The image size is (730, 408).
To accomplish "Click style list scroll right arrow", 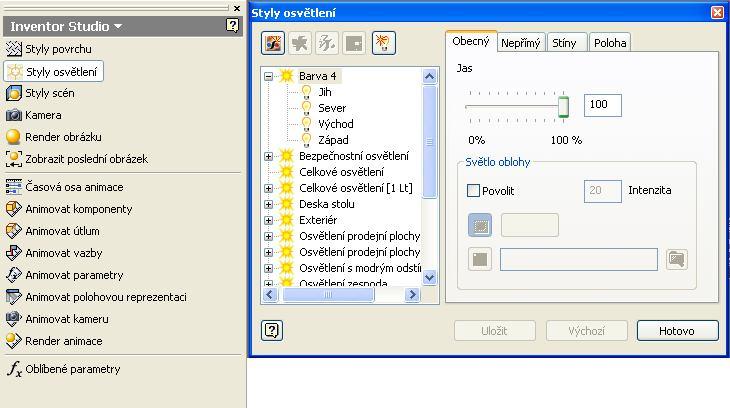I will pos(412,294).
